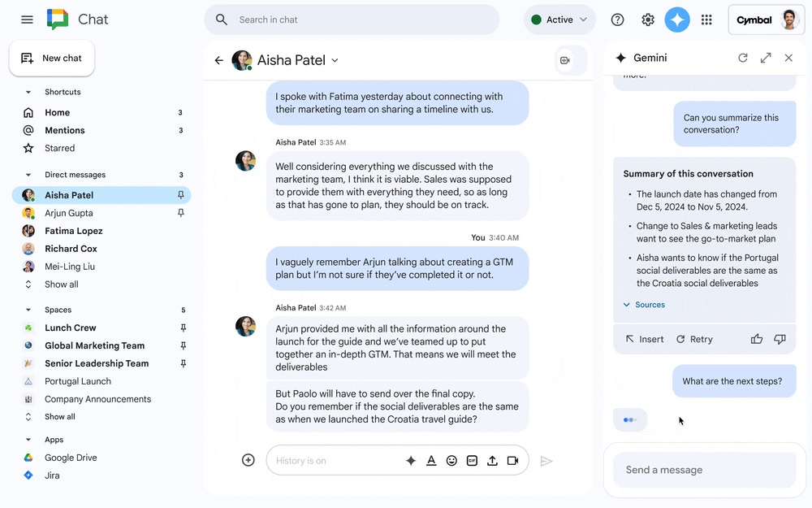The height and width of the screenshot is (508, 812).
Task: Open the emoji picker in message box
Action: coord(451,461)
